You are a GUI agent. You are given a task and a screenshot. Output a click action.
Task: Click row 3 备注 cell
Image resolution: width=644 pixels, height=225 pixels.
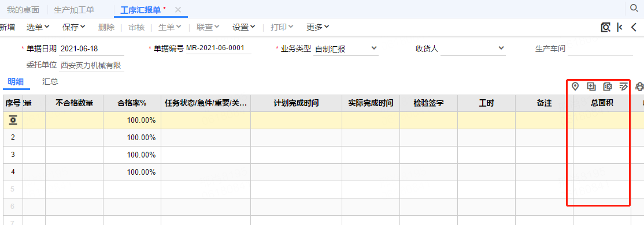point(544,155)
